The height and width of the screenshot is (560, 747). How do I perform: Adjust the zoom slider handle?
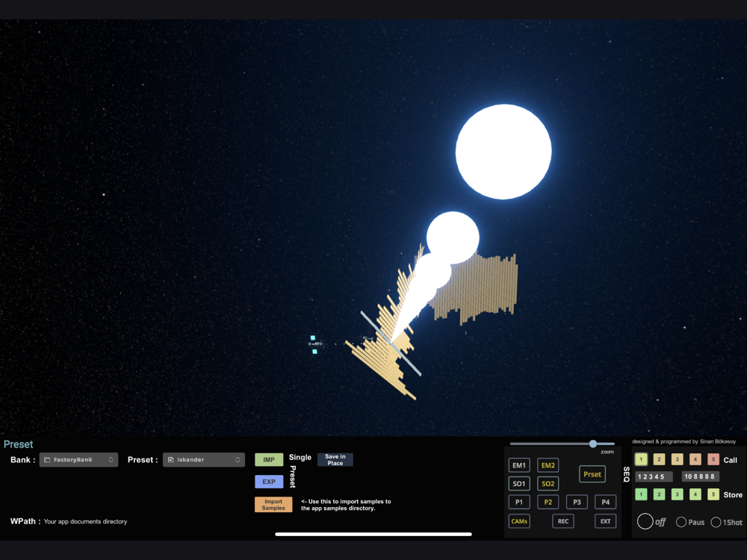[x=593, y=444]
